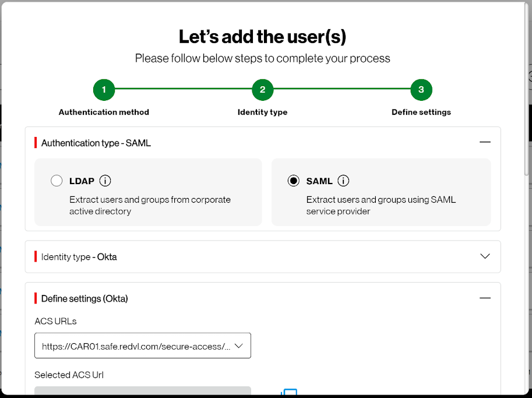
Task: Click the Identity type step label
Action: (x=263, y=112)
